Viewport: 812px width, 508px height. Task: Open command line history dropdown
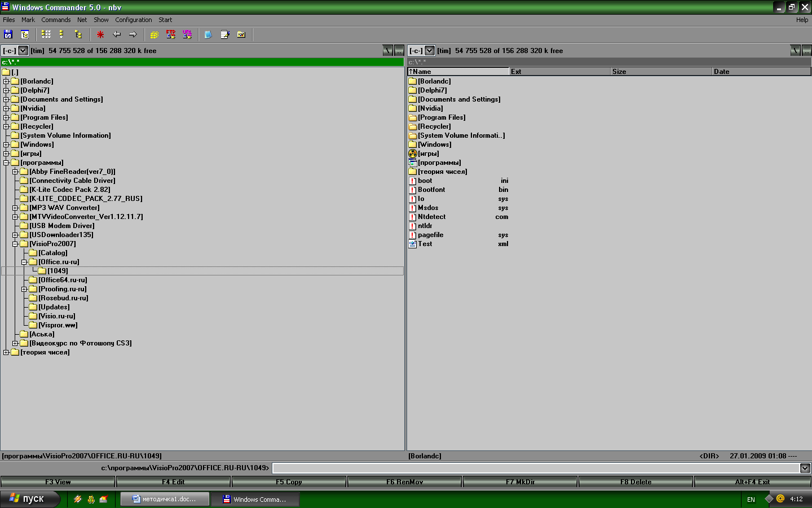(x=805, y=468)
